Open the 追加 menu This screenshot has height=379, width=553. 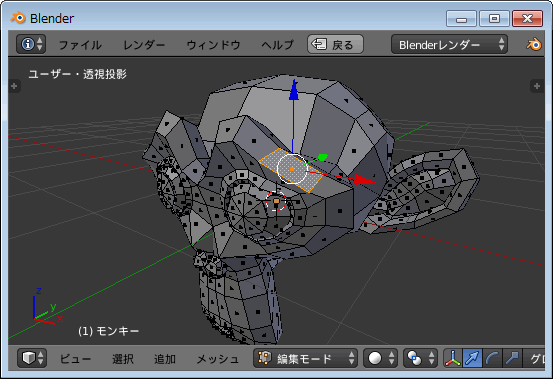[165, 359]
